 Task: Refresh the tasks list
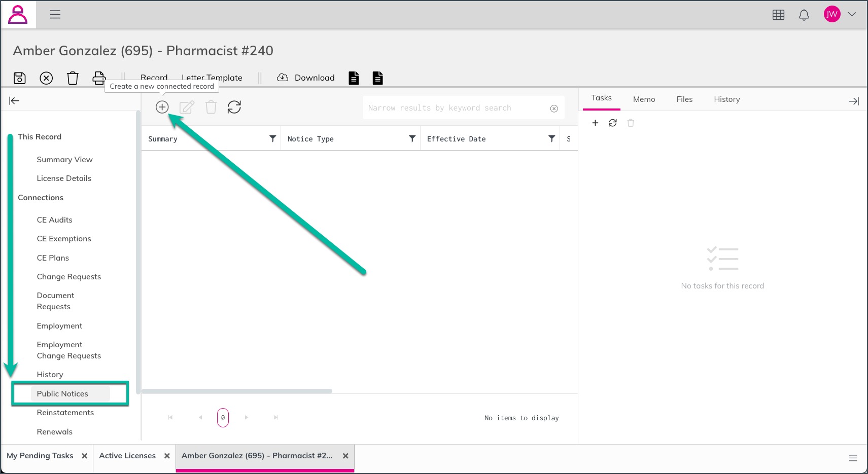pos(613,123)
